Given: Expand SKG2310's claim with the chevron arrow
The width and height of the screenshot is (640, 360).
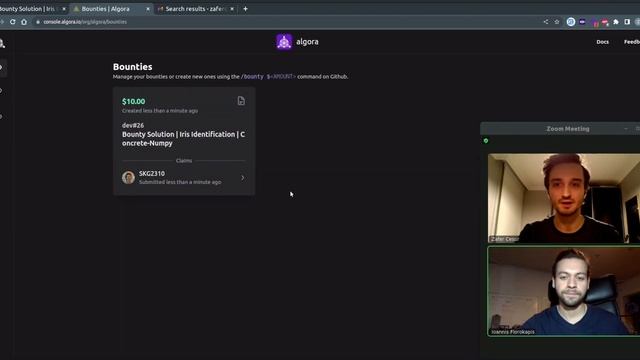Looking at the screenshot, I should [x=243, y=178].
